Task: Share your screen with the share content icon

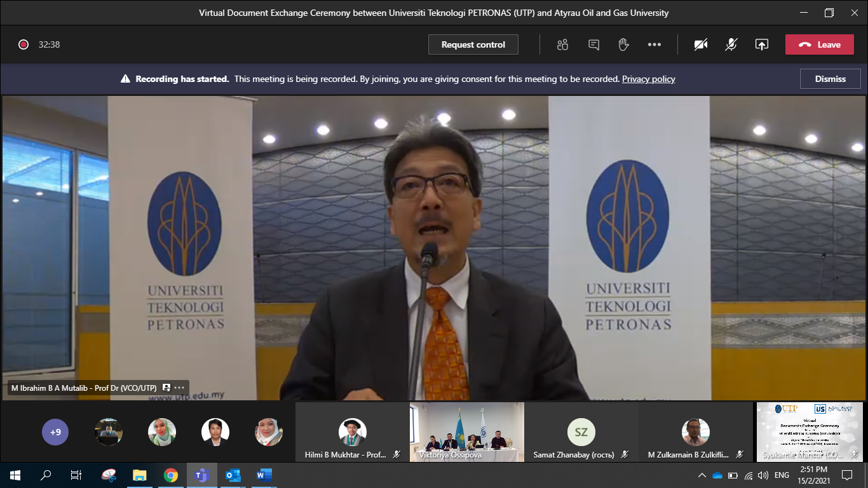Action: click(761, 44)
